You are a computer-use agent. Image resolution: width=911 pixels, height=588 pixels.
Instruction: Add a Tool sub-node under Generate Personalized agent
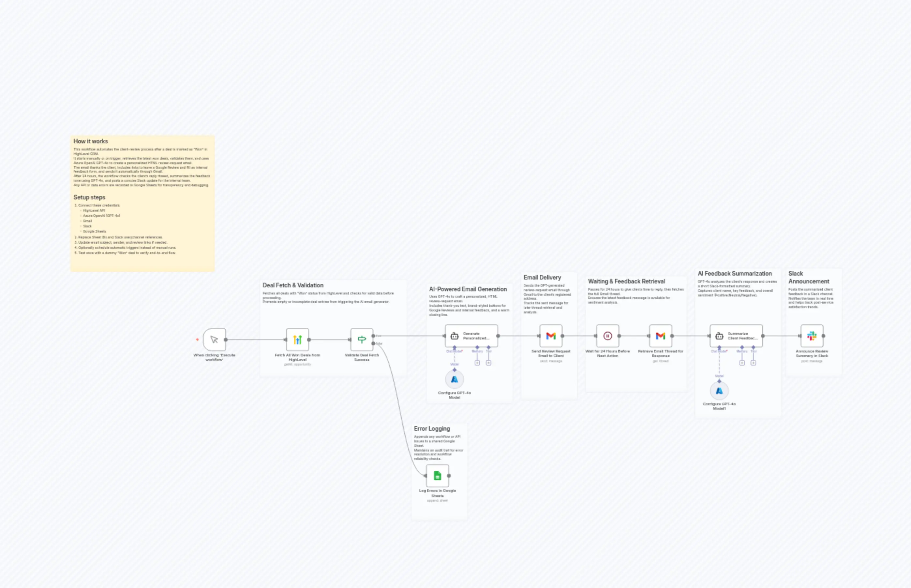pos(488,362)
